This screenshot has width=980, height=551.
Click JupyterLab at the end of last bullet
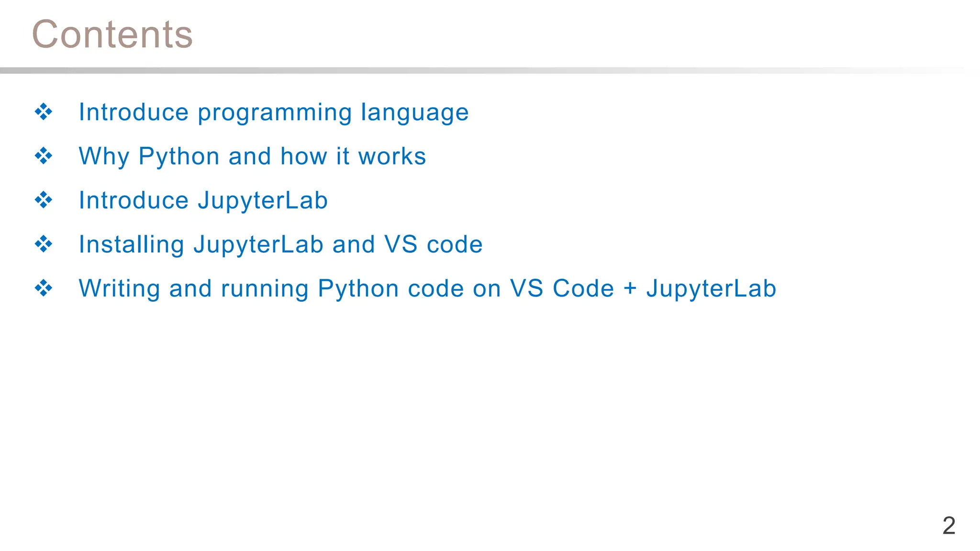pyautogui.click(x=711, y=289)
